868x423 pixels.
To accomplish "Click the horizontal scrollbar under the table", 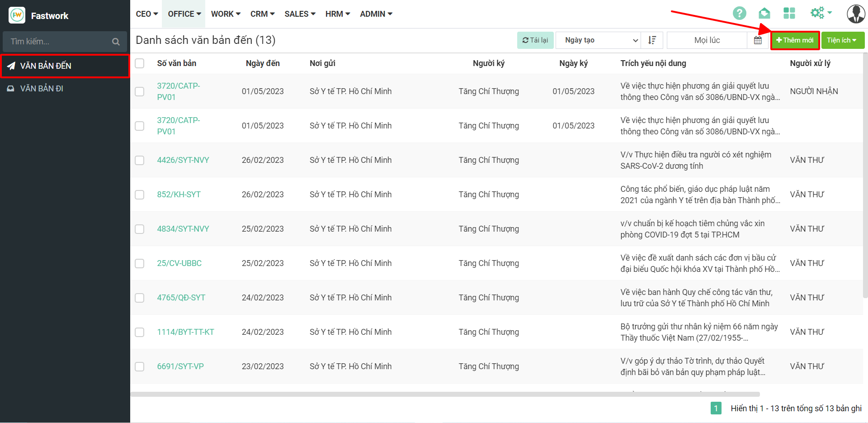I will (445, 394).
